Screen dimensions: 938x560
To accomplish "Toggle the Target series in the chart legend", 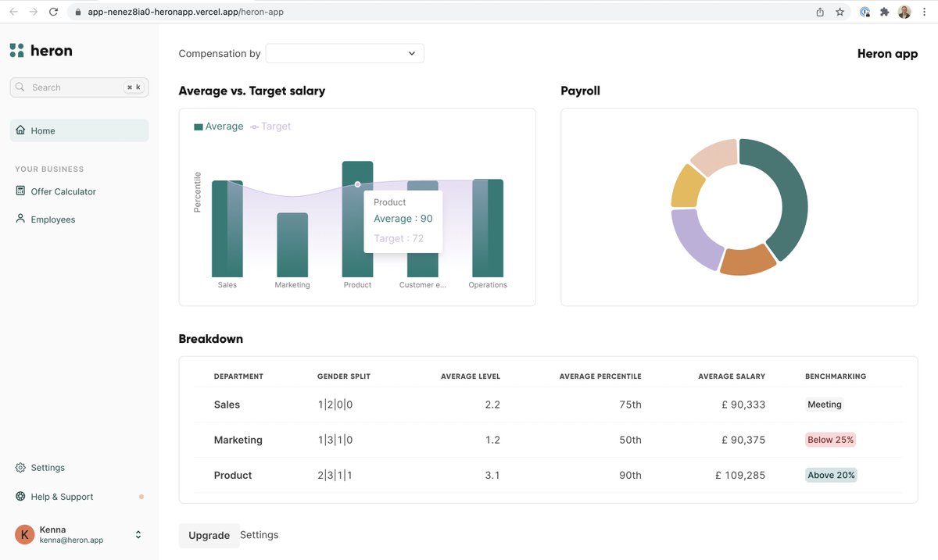I will pos(270,127).
